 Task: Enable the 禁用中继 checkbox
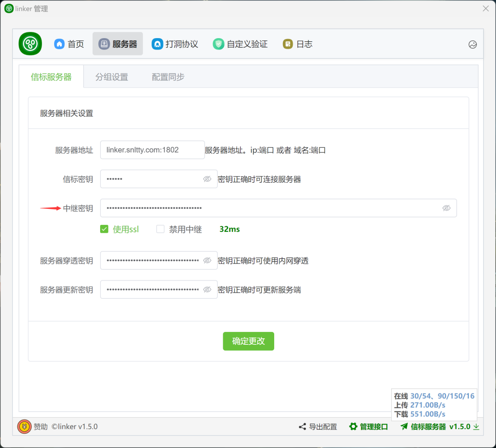pyautogui.click(x=160, y=229)
